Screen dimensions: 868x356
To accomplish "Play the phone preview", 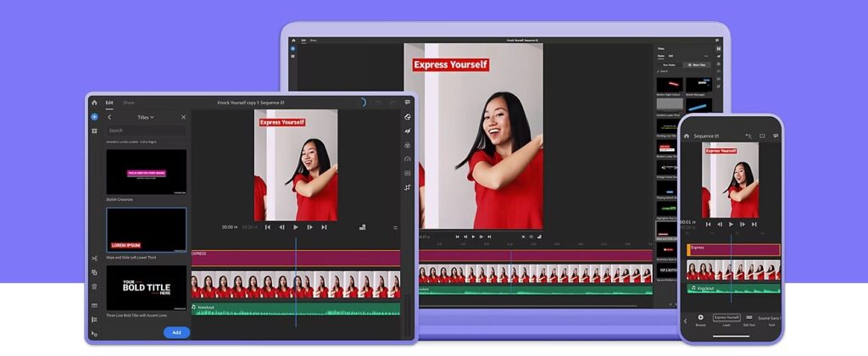I will tap(731, 225).
